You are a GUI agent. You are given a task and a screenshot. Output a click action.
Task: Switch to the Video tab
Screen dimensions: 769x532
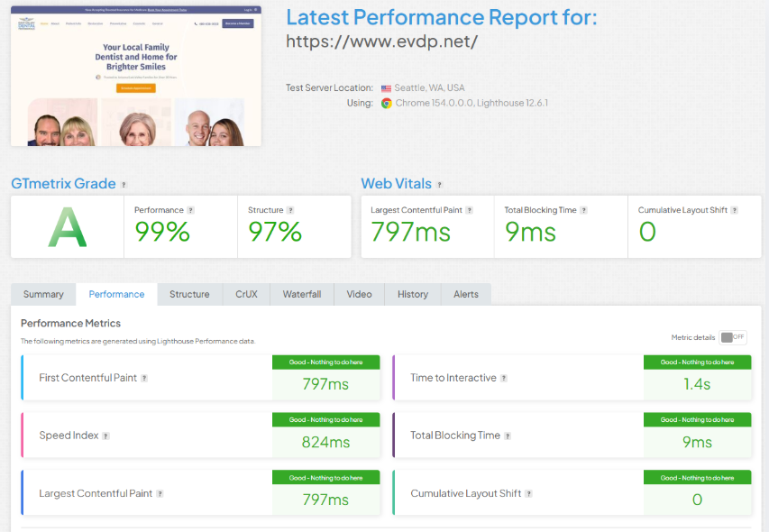point(360,294)
